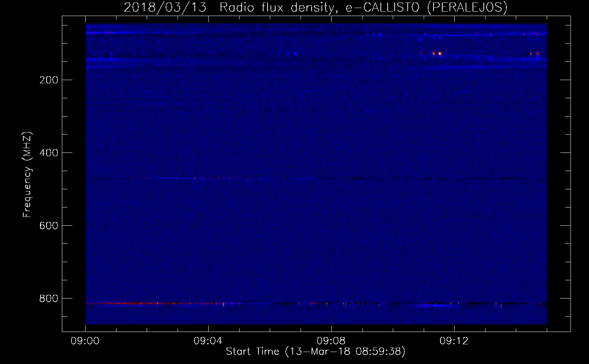
Task: Click the 09:08 time tick label
Action: pyautogui.click(x=331, y=341)
